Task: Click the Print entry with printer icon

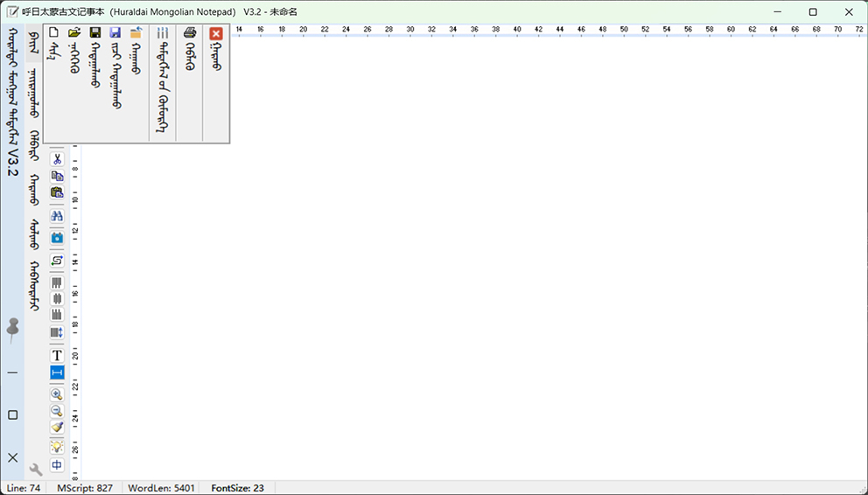Action: [x=190, y=33]
